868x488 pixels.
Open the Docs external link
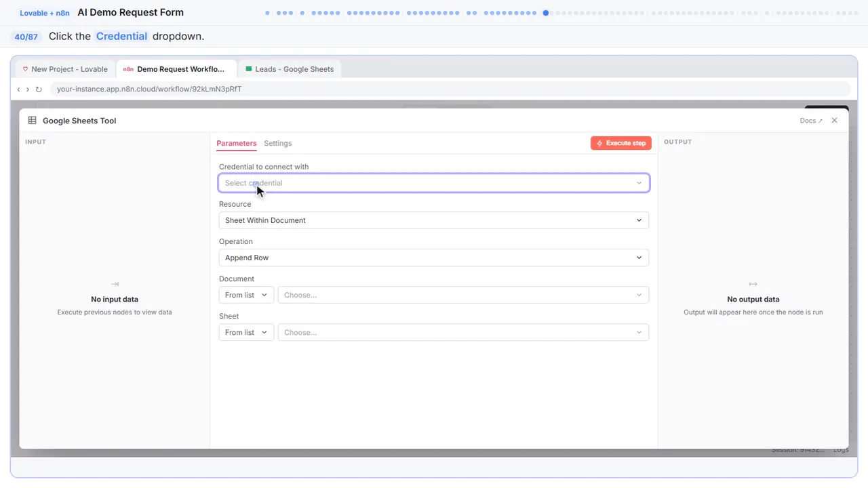pyautogui.click(x=811, y=121)
